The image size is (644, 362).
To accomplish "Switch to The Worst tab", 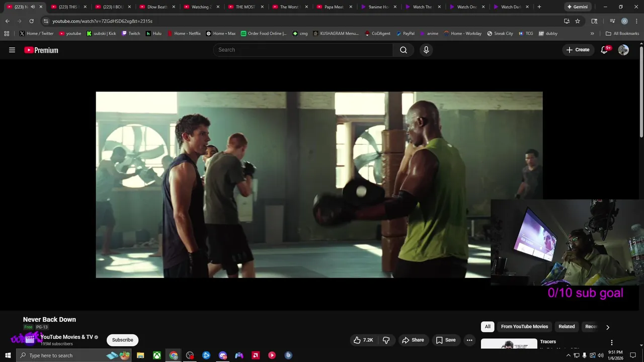I will tap(290, 7).
